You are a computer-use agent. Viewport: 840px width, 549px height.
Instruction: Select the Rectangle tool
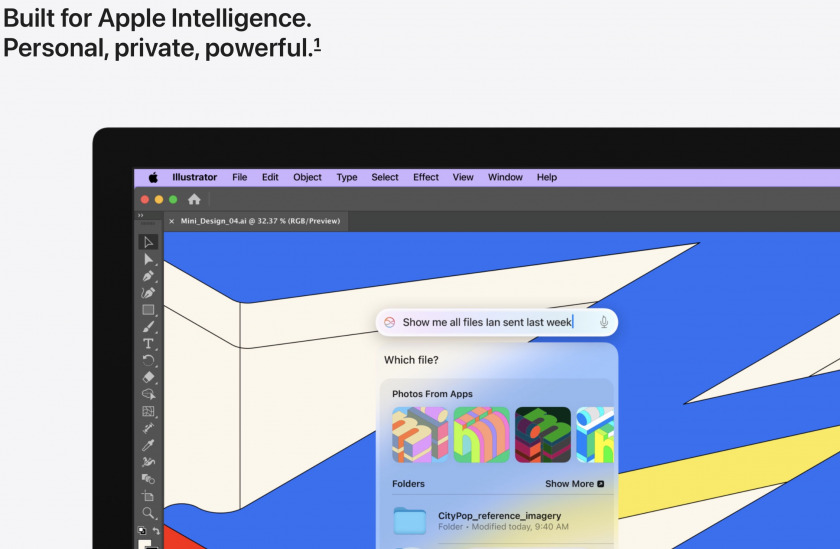click(148, 310)
